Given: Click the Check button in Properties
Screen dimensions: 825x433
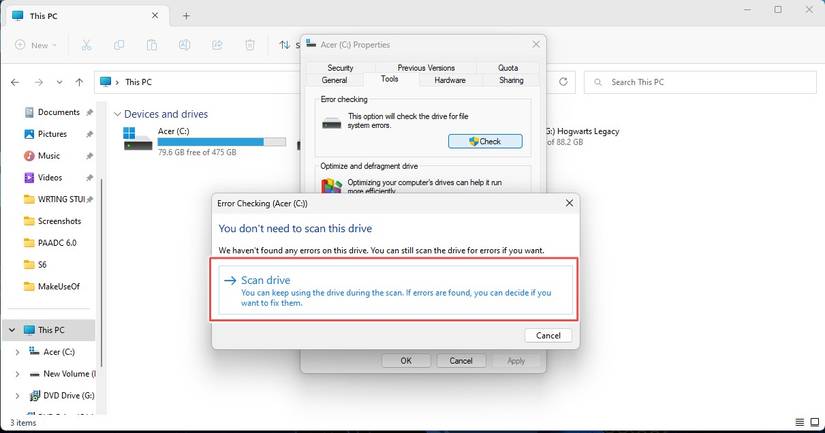Looking at the screenshot, I should 485,141.
